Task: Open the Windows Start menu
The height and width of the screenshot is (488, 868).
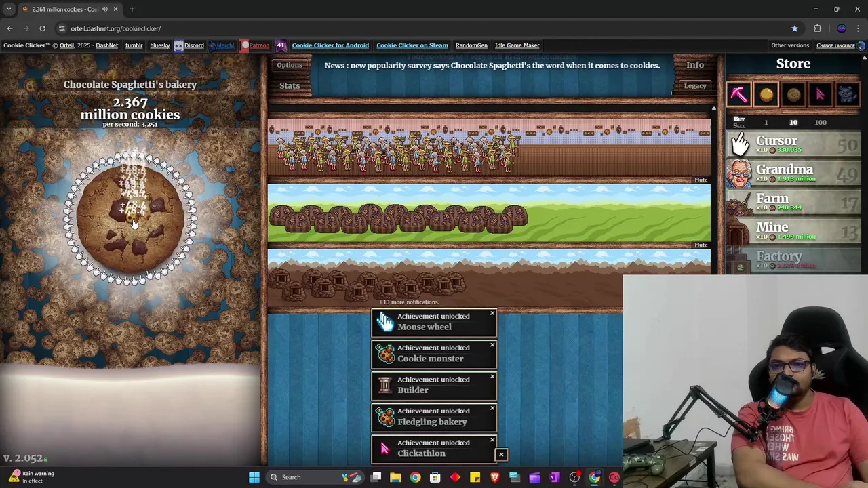Action: coord(254,477)
